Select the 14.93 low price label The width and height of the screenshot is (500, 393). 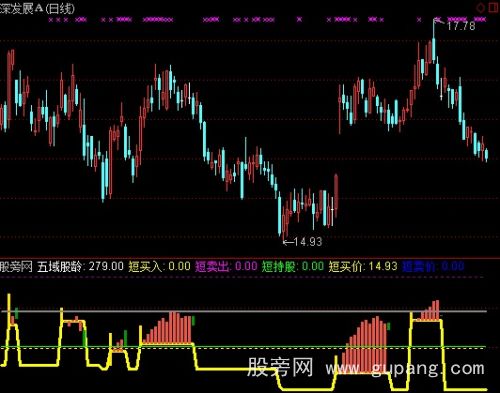(x=308, y=242)
